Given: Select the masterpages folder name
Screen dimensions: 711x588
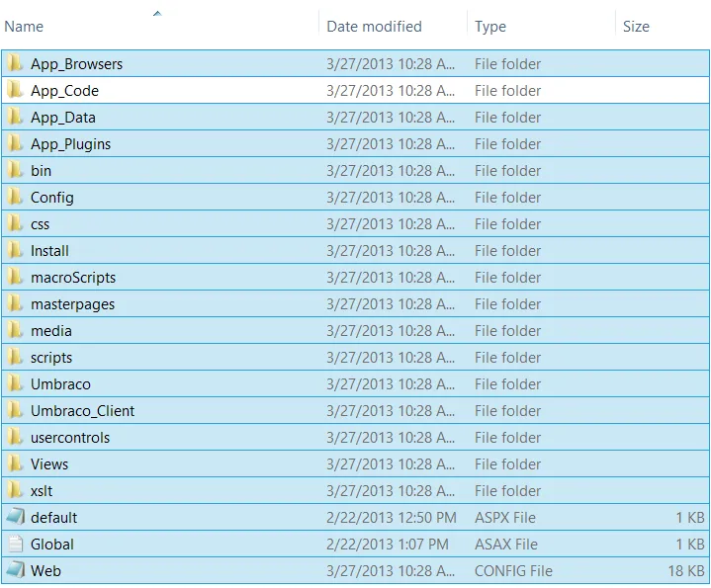Looking at the screenshot, I should (72, 304).
